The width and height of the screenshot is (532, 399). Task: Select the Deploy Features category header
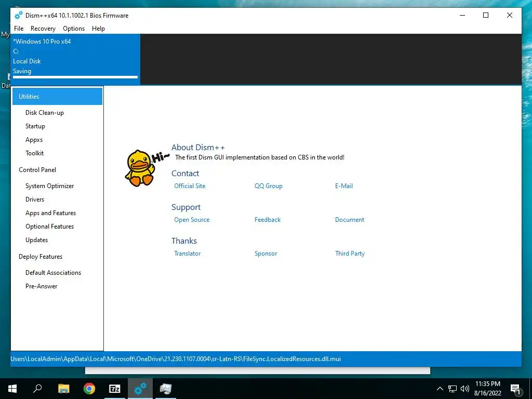[41, 257]
